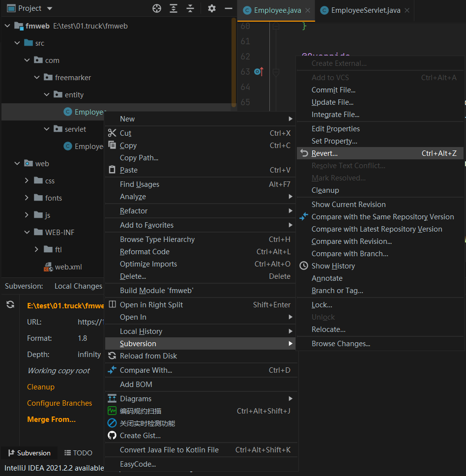This screenshot has width=466, height=476.
Task: Click the Cleanup link in Subversion panel
Action: tap(41, 387)
